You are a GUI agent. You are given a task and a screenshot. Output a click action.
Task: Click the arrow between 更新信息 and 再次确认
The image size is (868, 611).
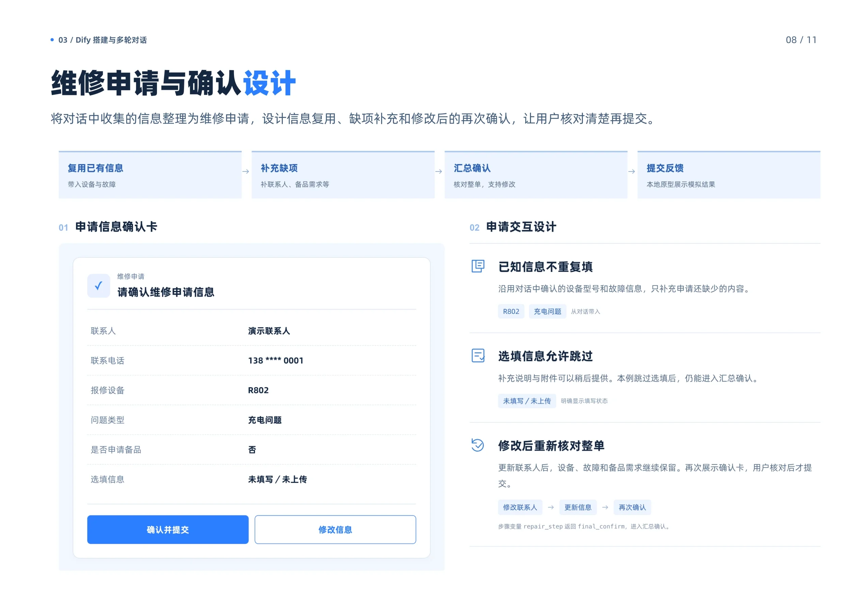605,507
